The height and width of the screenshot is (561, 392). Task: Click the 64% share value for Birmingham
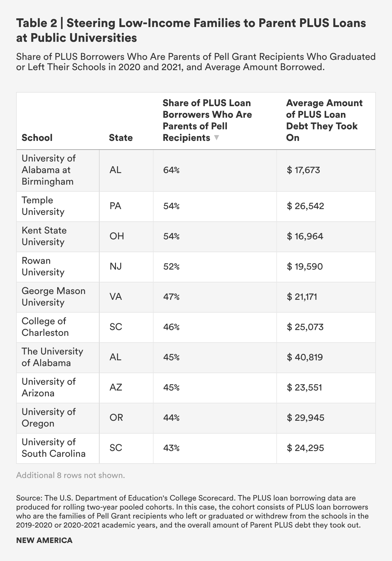(x=171, y=170)
